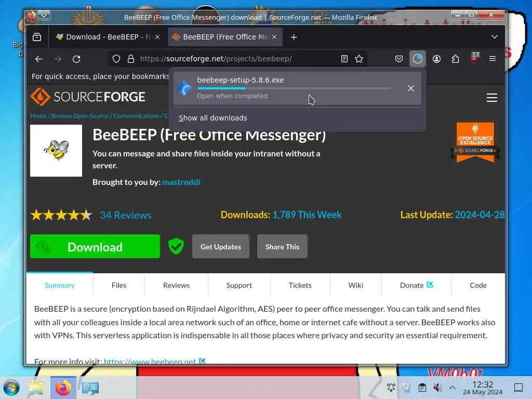This screenshot has width=532, height=399.
Task: Click the SourceForge logo
Action: point(88,97)
